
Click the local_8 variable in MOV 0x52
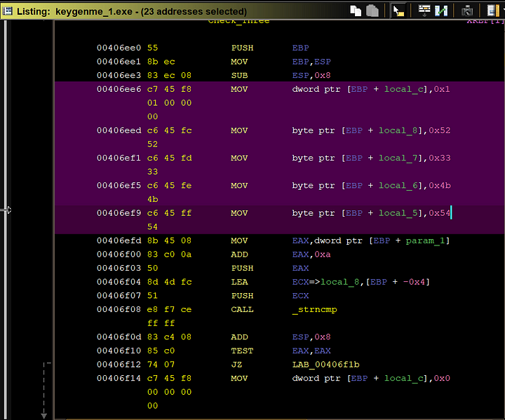click(x=398, y=130)
